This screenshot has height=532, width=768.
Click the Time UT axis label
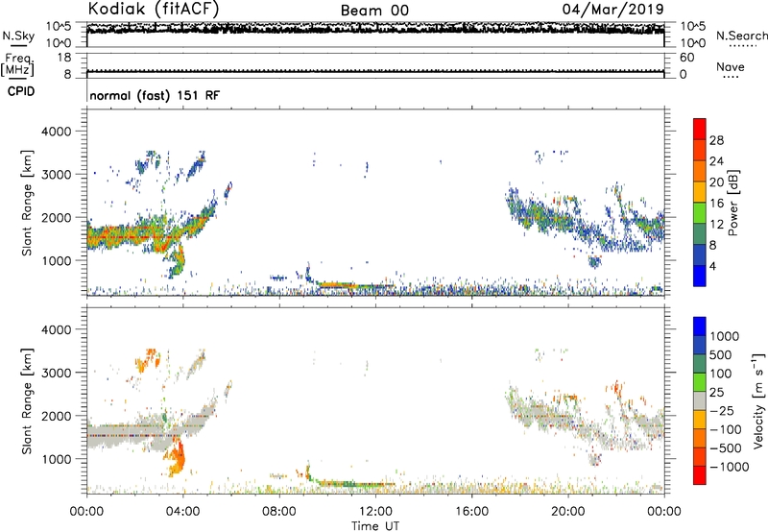[374, 525]
